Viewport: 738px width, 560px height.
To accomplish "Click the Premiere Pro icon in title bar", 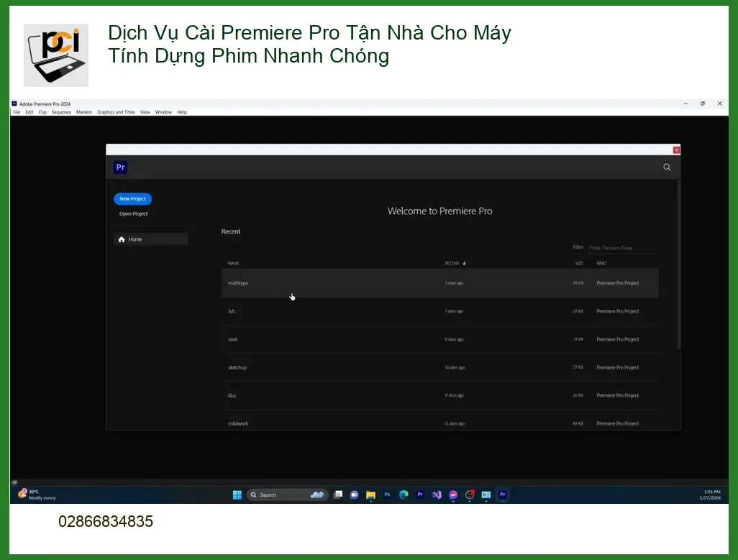I will pyautogui.click(x=14, y=104).
